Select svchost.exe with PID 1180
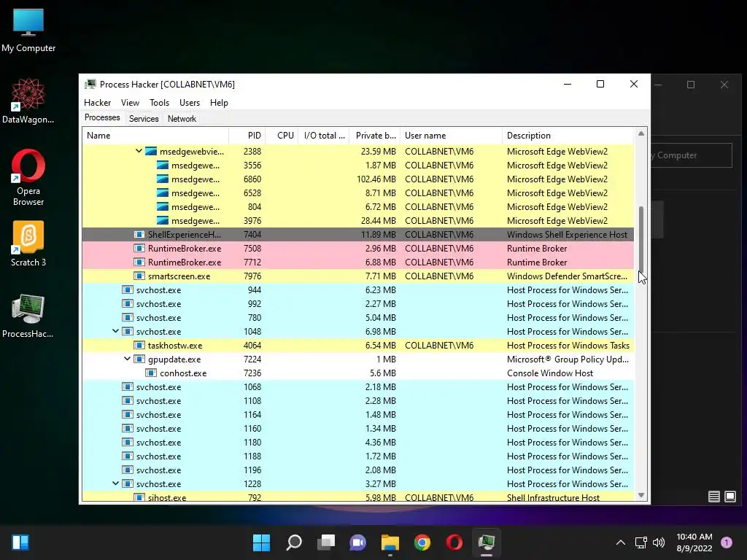The width and height of the screenshot is (747, 560). (x=358, y=443)
